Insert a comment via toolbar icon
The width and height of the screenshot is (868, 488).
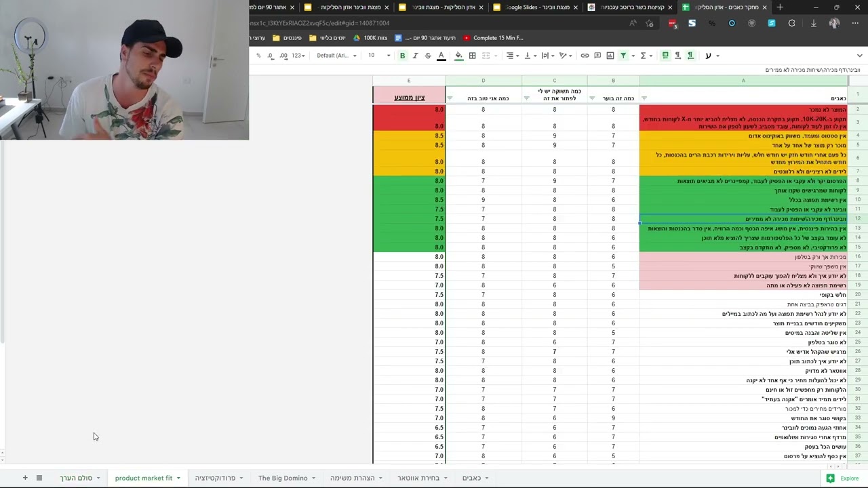coord(597,56)
